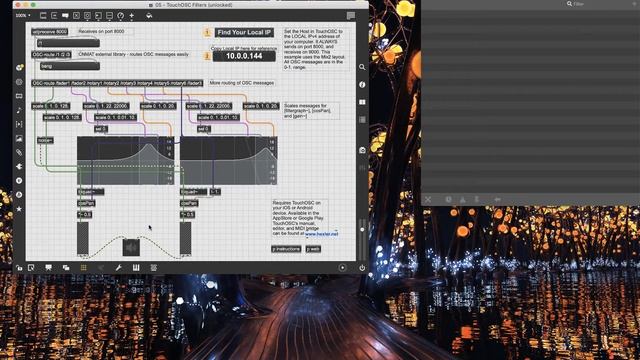Open the Images icon in left sidebar
Image resolution: width=640 pixels, height=360 pixels.
coord(19,138)
